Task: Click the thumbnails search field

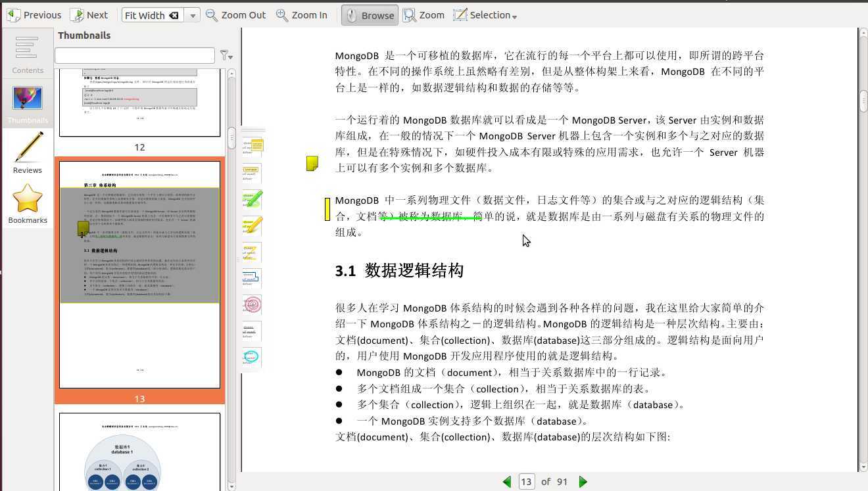Action: [135, 55]
